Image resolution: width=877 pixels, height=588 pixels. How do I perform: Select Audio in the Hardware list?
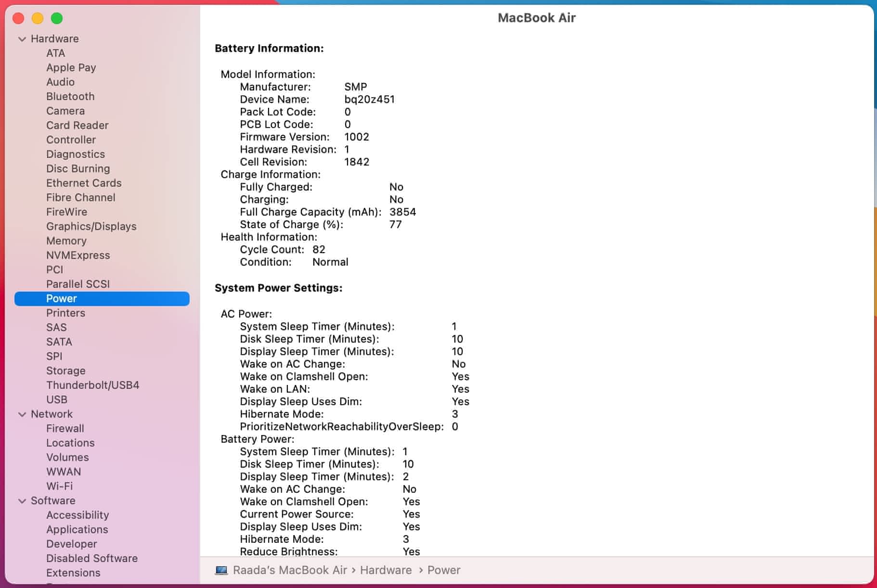tap(60, 82)
